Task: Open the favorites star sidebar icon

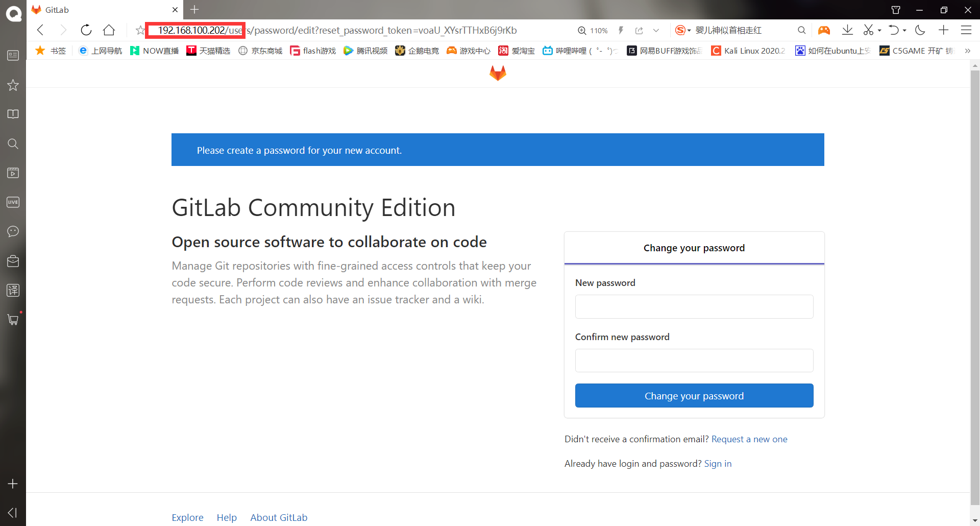Action: click(13, 85)
